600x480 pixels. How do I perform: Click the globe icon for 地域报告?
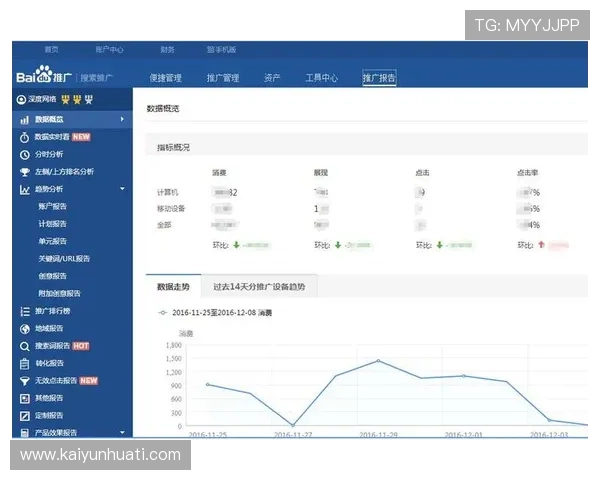[x=24, y=329]
